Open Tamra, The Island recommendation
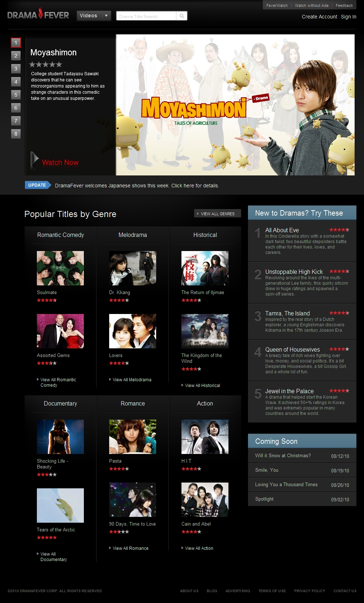The width and height of the screenshot is (364, 603). 302,321
